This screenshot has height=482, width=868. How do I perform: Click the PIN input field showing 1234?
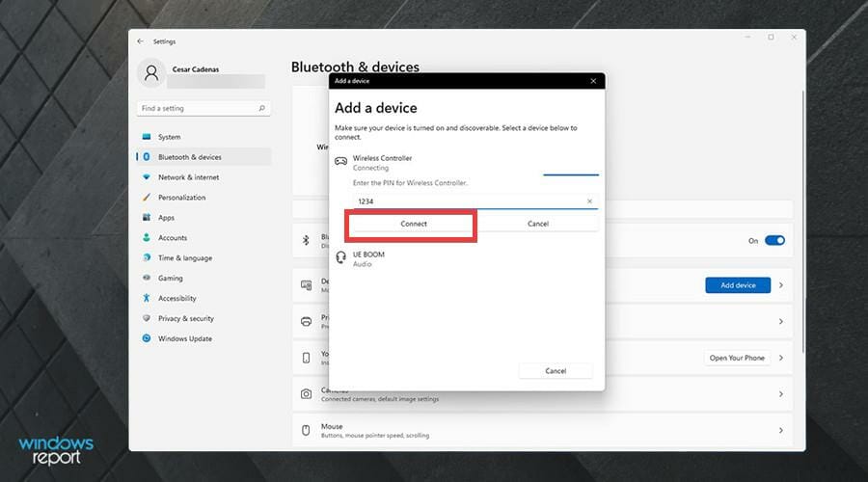point(475,201)
